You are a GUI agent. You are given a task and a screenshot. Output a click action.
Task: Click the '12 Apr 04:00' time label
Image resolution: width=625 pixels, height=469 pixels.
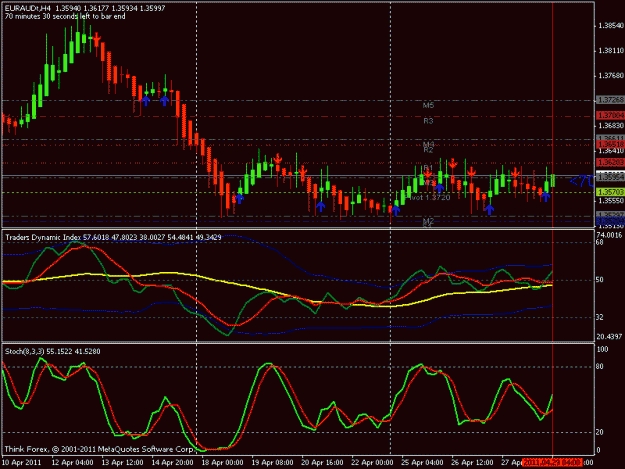point(73,463)
